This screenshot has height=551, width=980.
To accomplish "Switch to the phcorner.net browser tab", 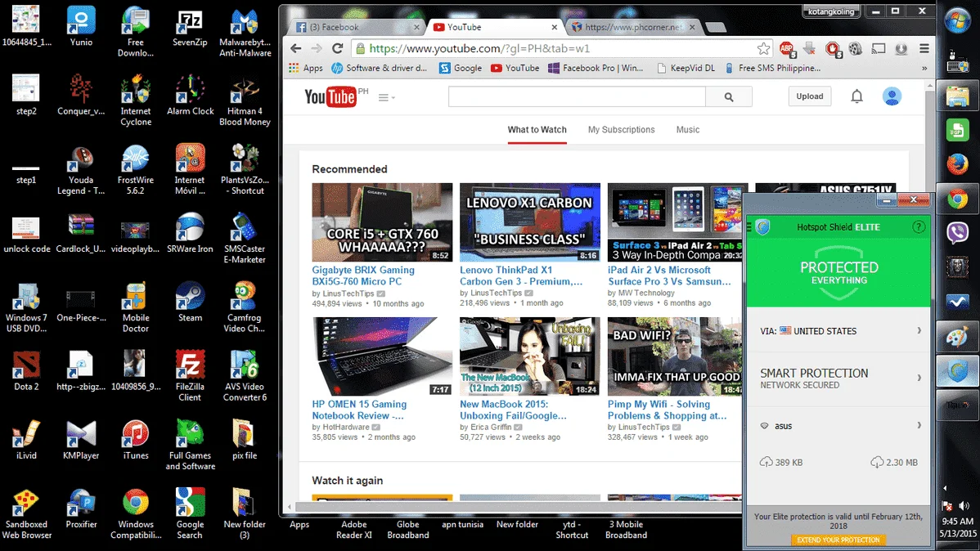I will [633, 27].
